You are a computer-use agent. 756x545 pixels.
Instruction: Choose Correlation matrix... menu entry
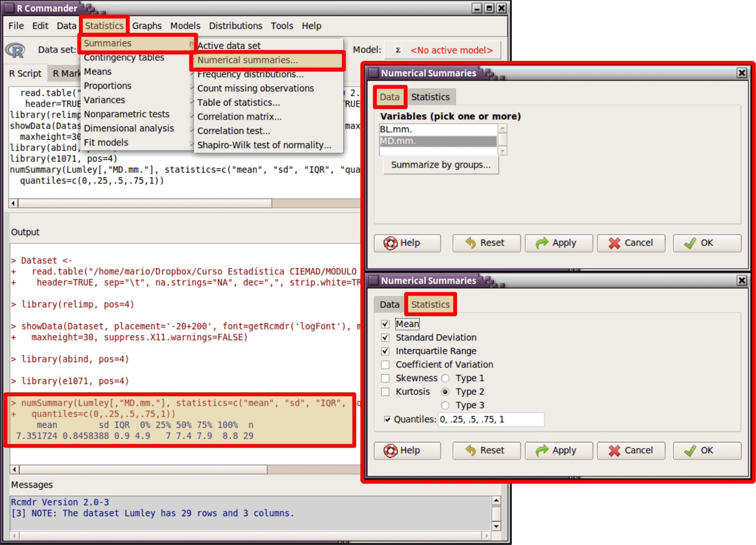[268, 117]
